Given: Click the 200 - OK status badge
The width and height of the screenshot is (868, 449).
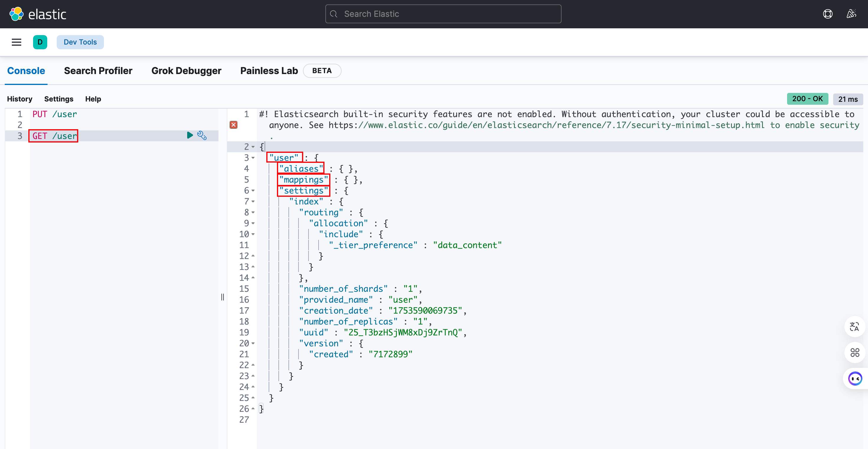Looking at the screenshot, I should pyautogui.click(x=807, y=99).
